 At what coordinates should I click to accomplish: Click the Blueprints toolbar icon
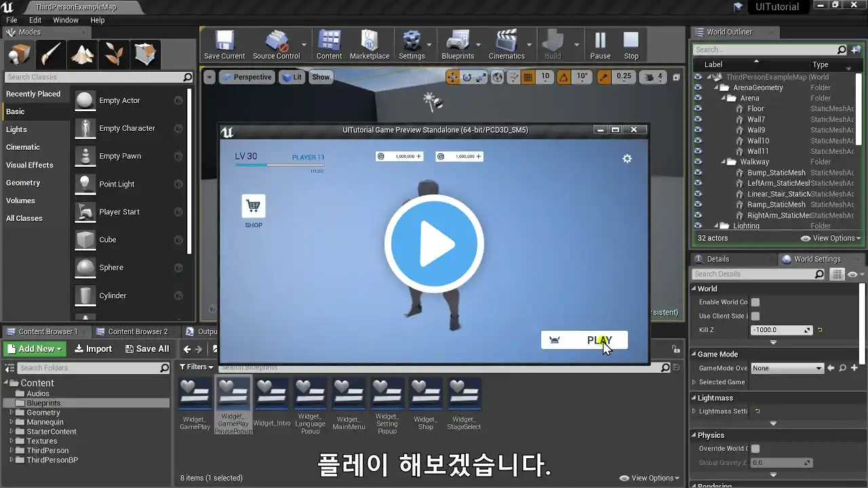pos(458,45)
